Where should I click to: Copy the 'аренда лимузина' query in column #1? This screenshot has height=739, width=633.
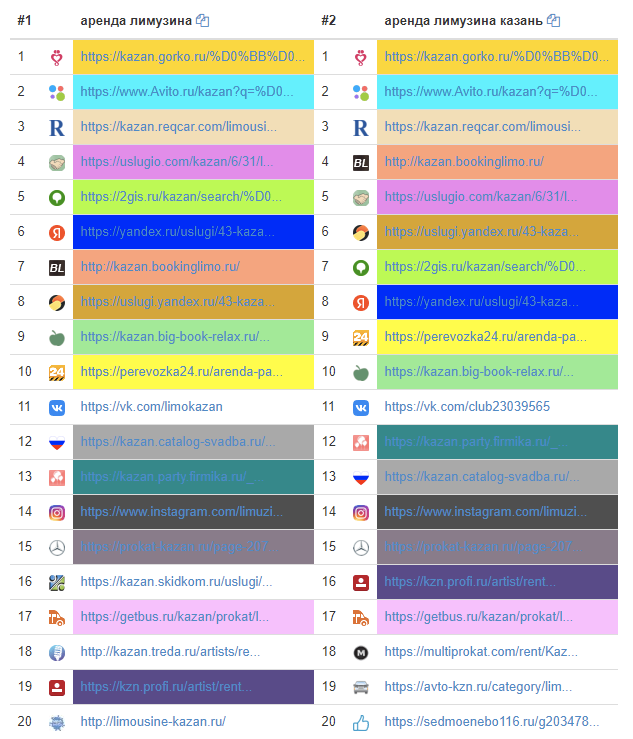point(203,21)
